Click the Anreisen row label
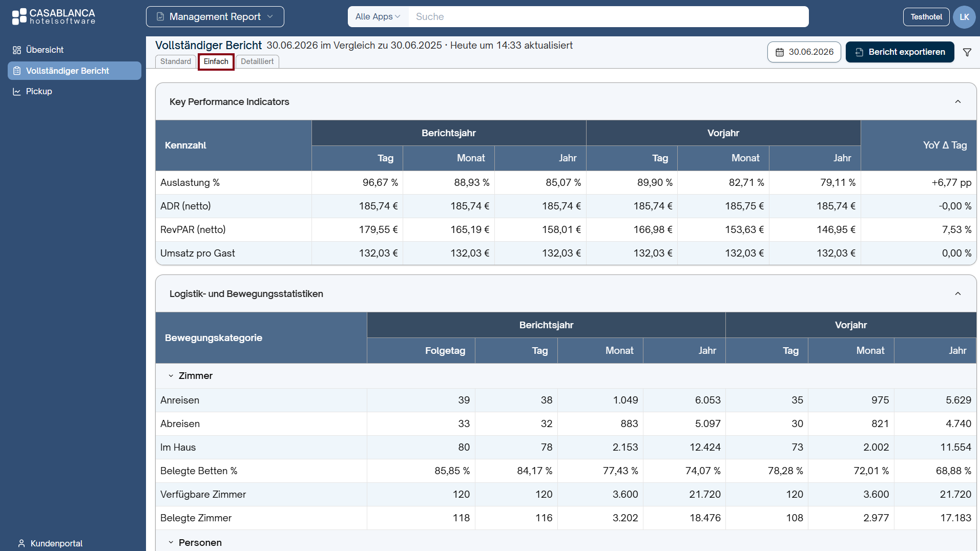This screenshot has width=980, height=551. (x=180, y=400)
